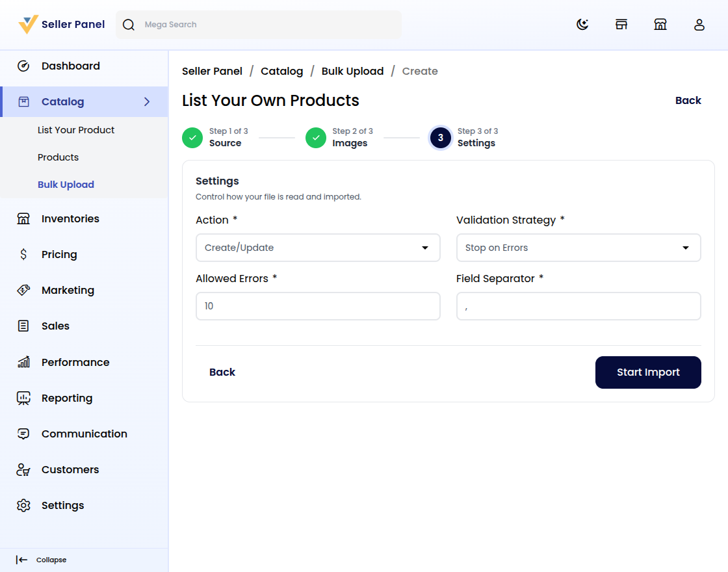Open the Communication menu label
This screenshot has width=728, height=572.
coord(84,434)
